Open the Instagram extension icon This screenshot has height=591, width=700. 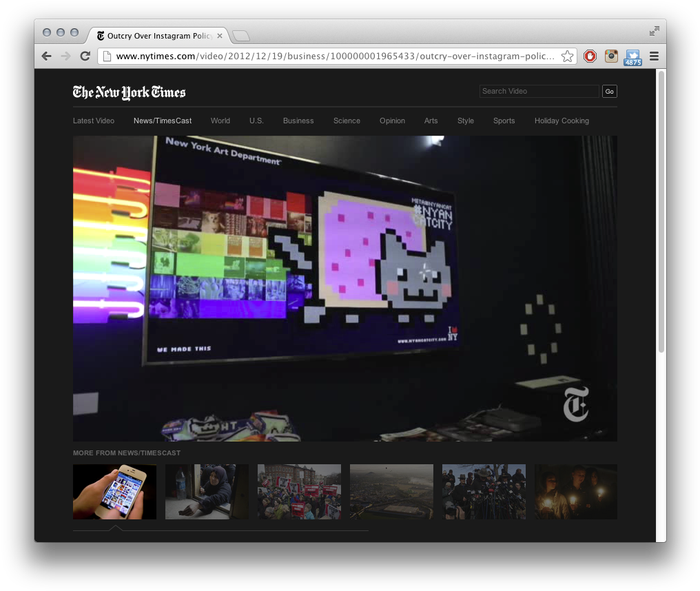pyautogui.click(x=611, y=56)
